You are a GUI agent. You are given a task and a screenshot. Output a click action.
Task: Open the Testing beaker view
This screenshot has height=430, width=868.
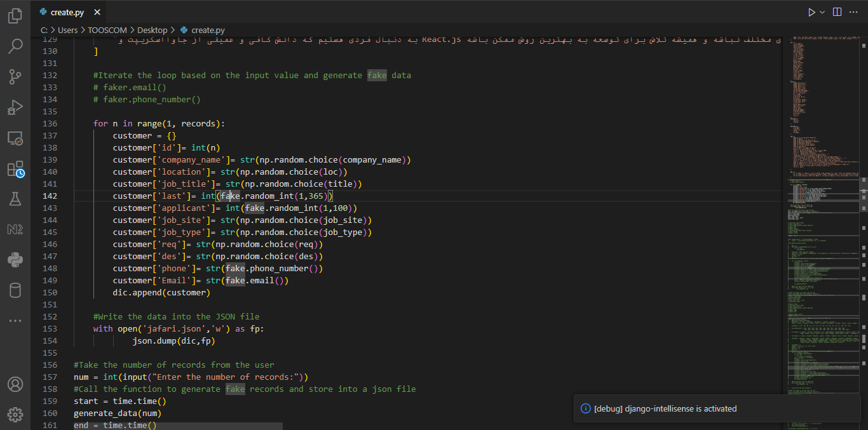pos(15,199)
